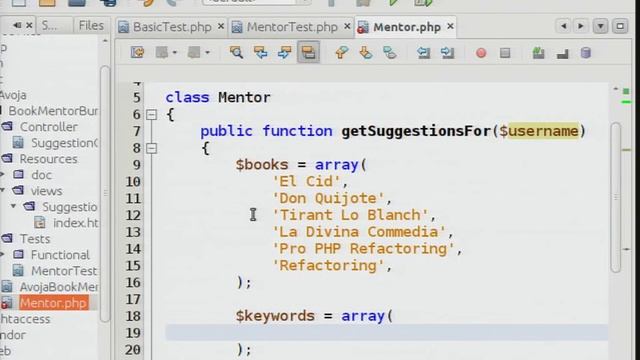Collapse the getSuggestionsFor fold on line 8

pyautogui.click(x=151, y=148)
